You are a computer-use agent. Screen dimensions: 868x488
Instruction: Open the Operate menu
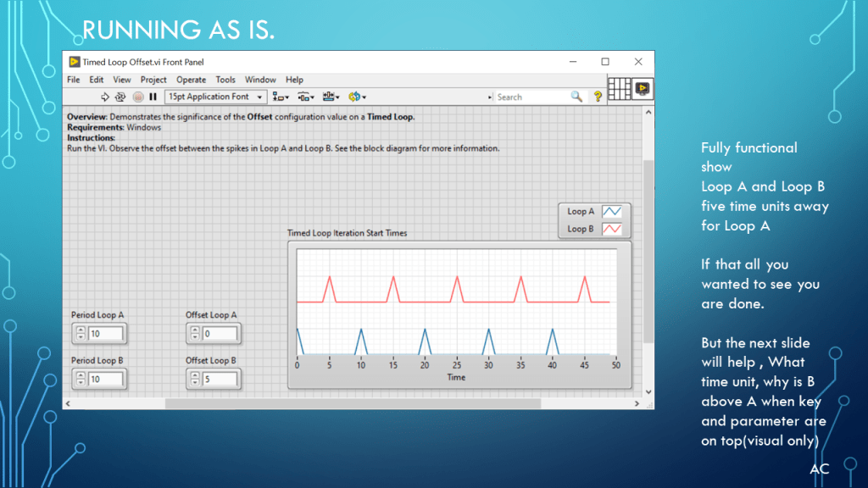191,80
